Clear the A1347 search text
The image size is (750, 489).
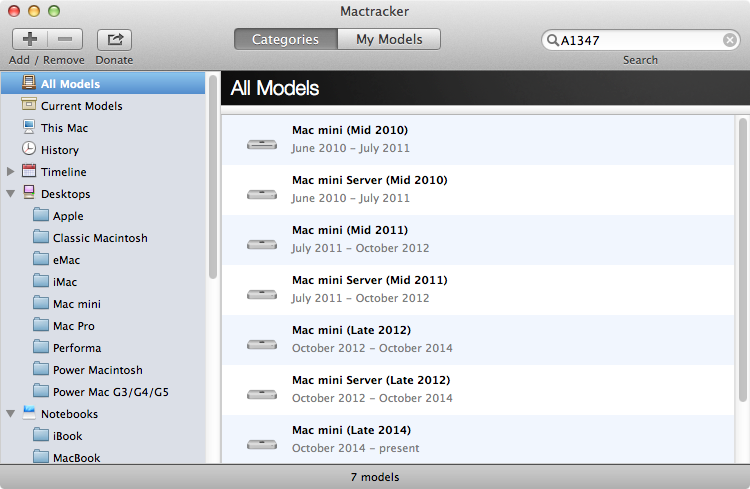729,40
